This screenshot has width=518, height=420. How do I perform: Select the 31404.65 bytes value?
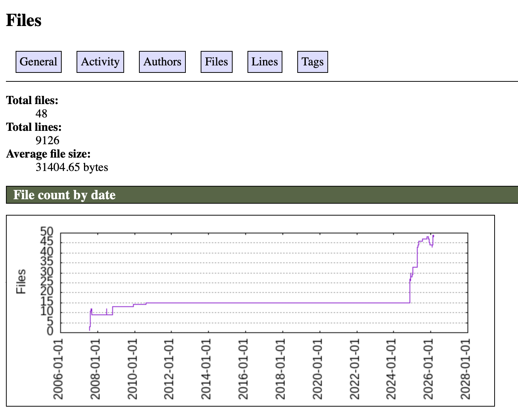[72, 167]
